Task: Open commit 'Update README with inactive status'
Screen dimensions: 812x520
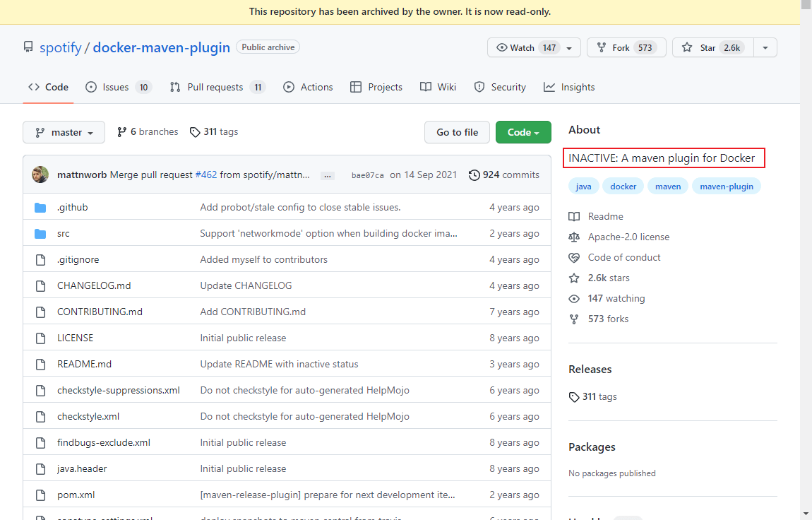Action: tap(279, 364)
